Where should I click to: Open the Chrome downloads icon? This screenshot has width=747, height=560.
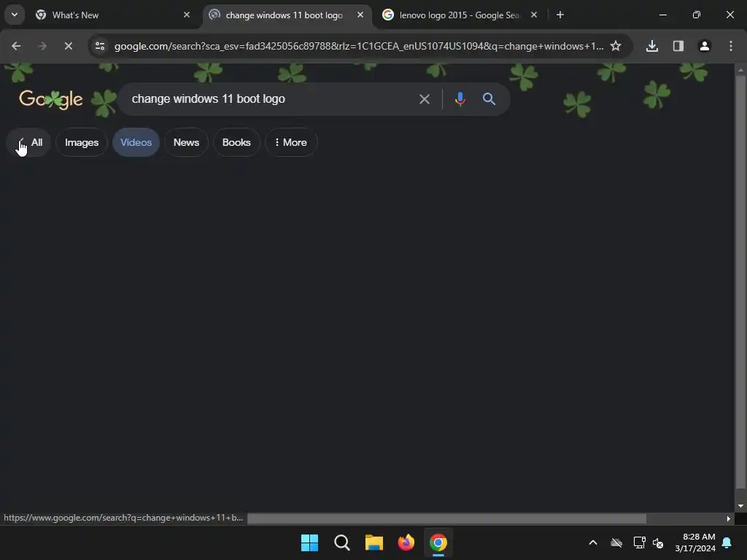coord(652,46)
